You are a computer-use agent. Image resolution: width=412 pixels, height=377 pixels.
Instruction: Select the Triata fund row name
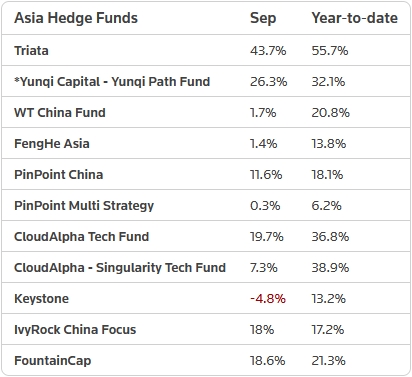[x=31, y=51]
